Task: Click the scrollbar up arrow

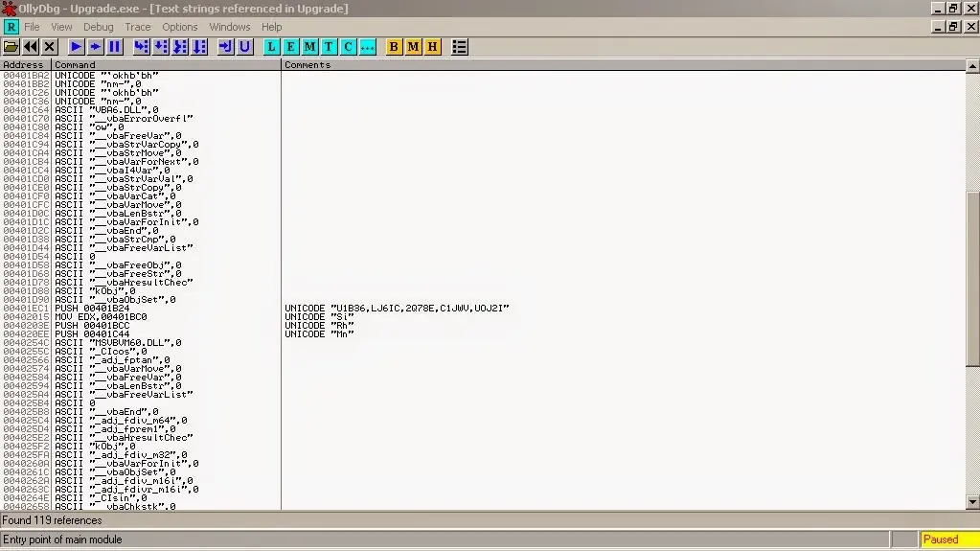Action: pyautogui.click(x=972, y=66)
